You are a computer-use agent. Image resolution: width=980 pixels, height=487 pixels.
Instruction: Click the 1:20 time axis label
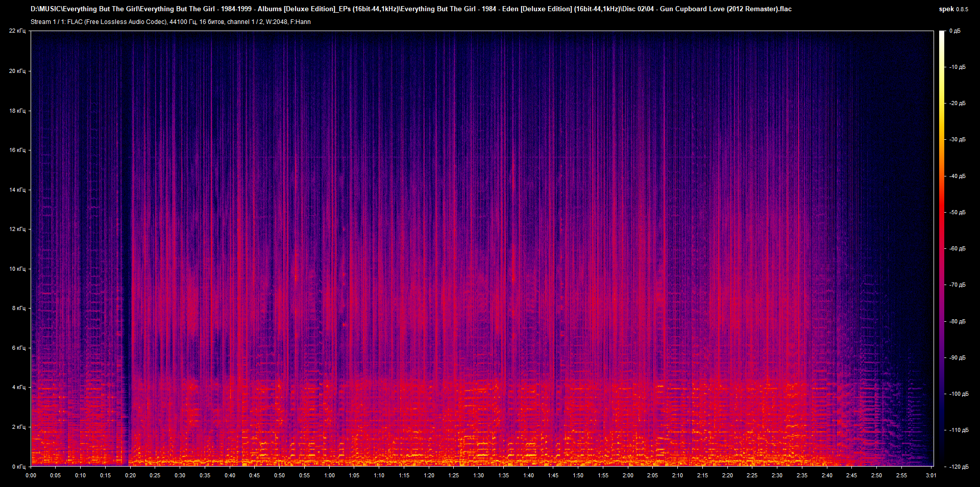tap(429, 476)
